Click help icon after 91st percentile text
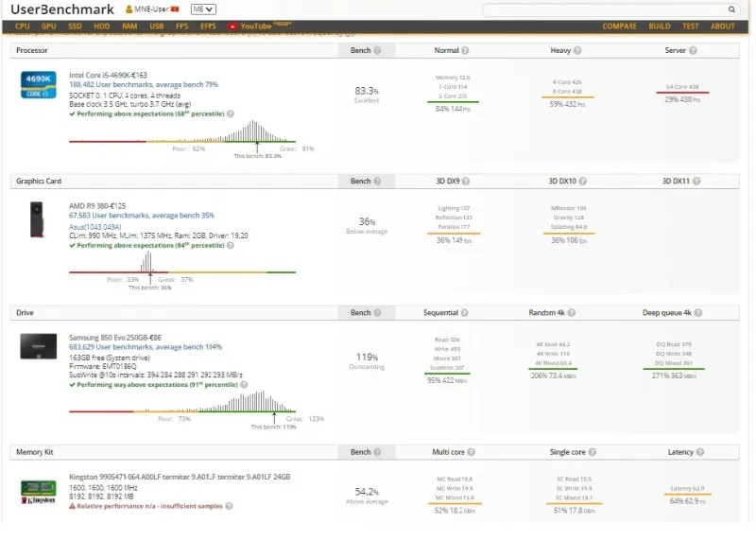The width and height of the screenshot is (756, 541). pyautogui.click(x=244, y=385)
